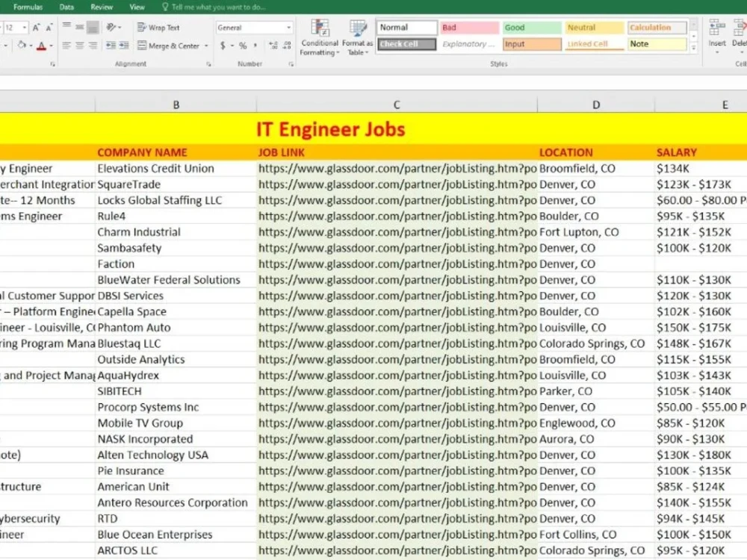Select column D header

point(595,105)
